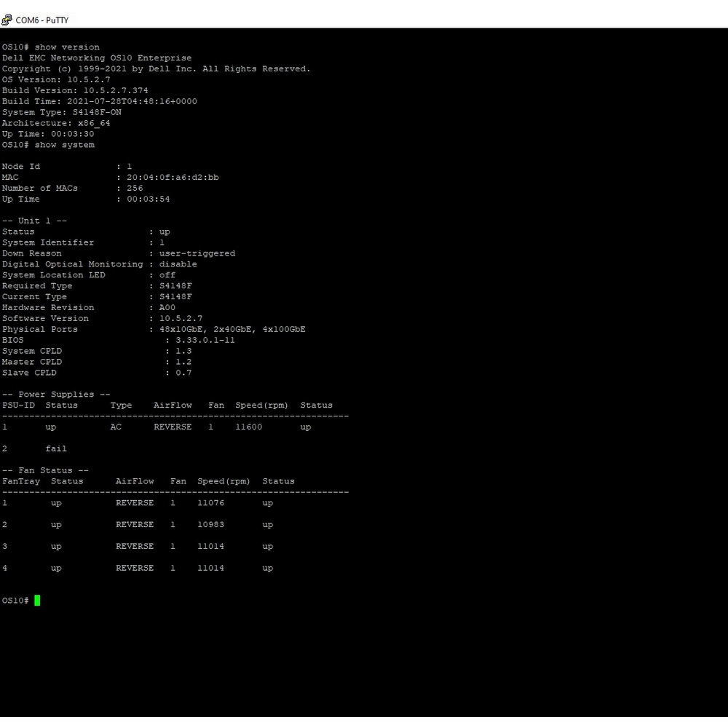Click the Architecture x86_64 line
This screenshot has width=728, height=728.
point(56,123)
